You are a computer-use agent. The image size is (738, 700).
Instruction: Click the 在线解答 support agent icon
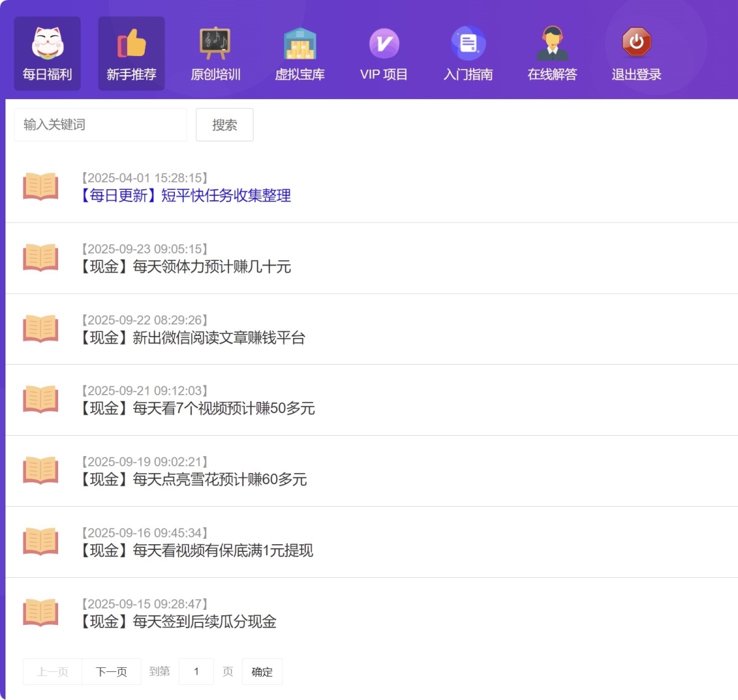click(x=552, y=44)
